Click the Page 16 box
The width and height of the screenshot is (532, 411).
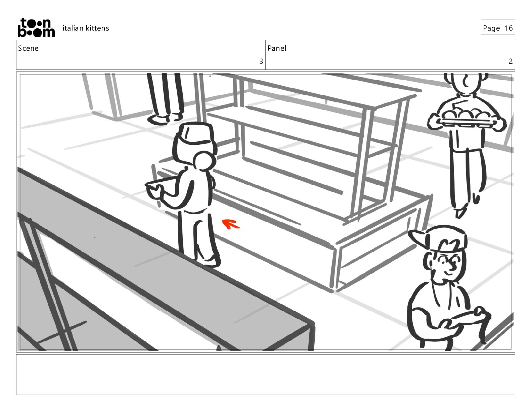pos(498,28)
